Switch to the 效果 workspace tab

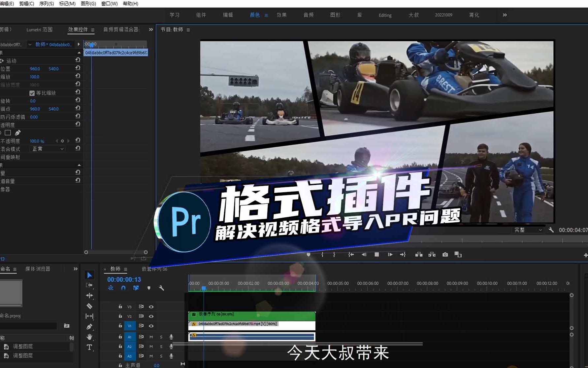pos(282,15)
